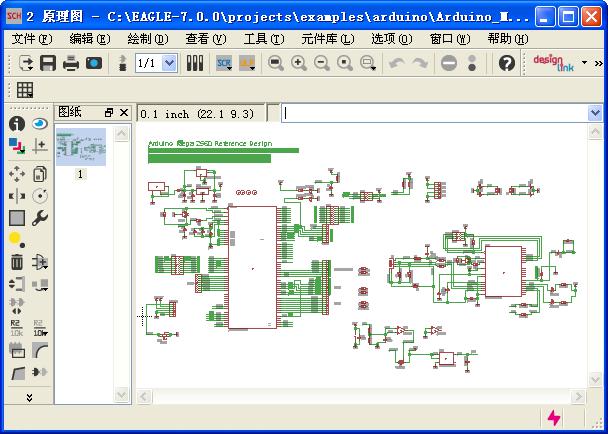
Task: Select sheet 1 thumbnail in 图纸 panel
Action: pos(80,147)
